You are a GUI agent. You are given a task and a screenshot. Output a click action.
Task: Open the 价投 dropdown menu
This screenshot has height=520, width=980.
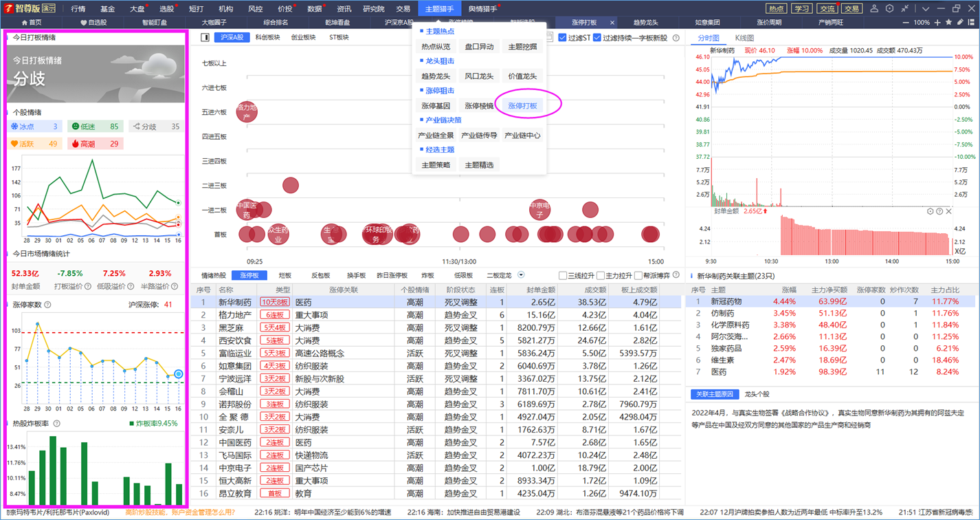286,9
